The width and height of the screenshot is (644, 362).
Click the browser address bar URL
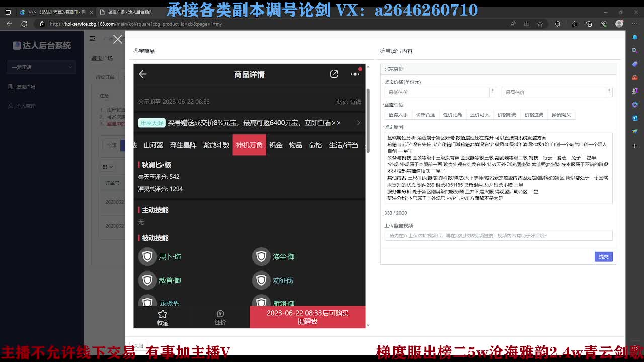point(136,24)
